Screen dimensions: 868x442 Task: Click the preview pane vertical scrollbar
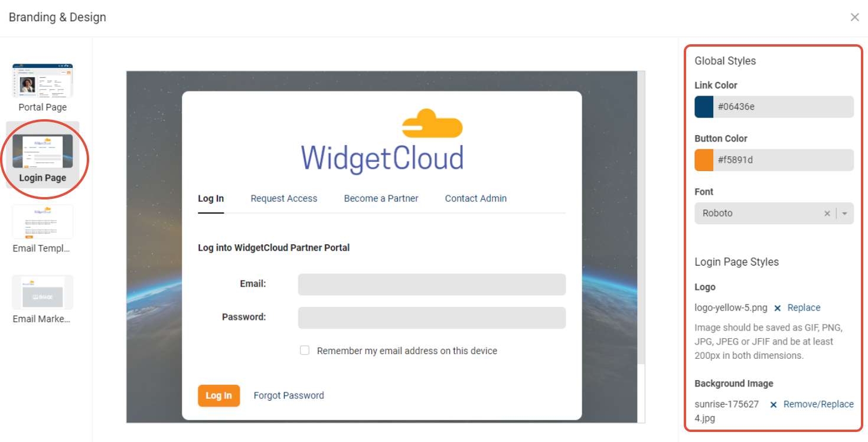641,218
